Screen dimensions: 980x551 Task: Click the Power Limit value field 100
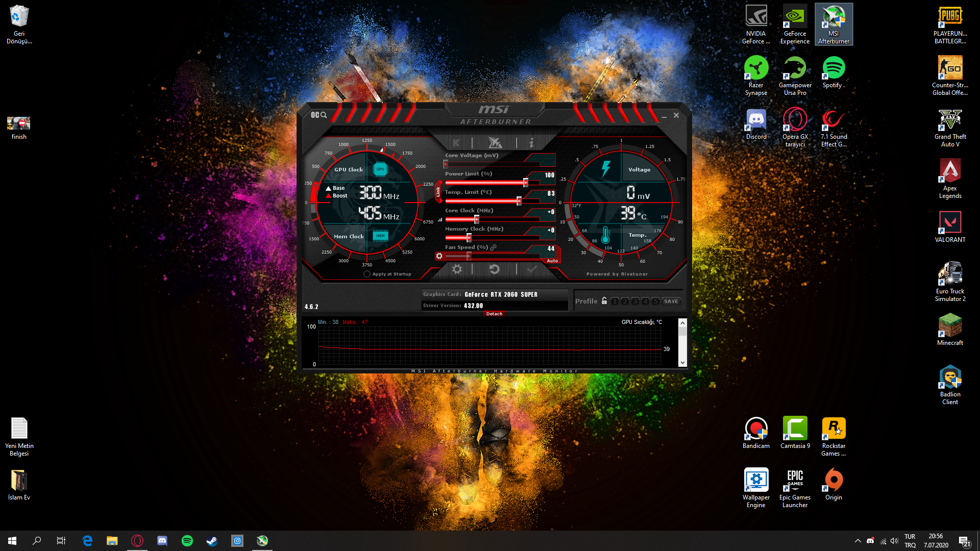tap(549, 175)
